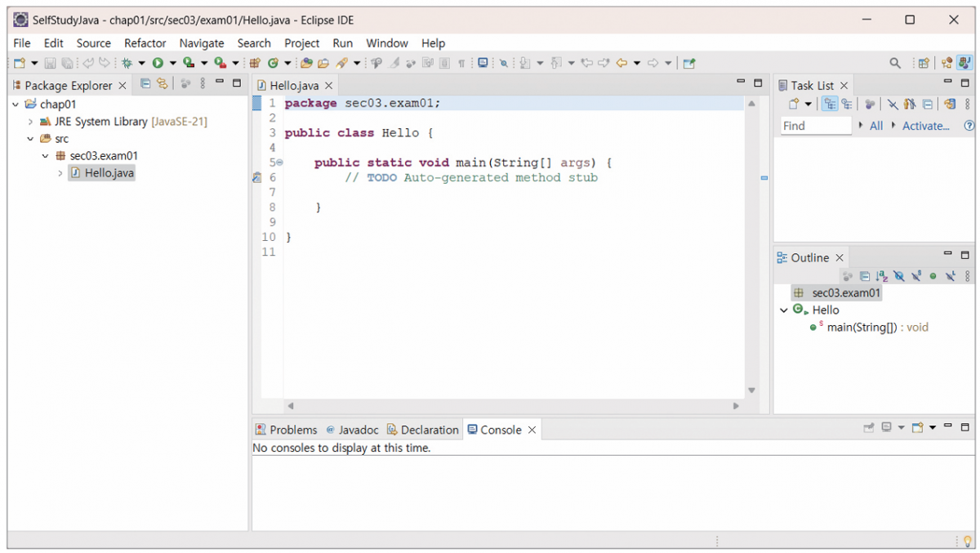This screenshot has width=980, height=553.
Task: Toggle alphabetical Sort in Outline toolbar
Action: pyautogui.click(x=882, y=277)
